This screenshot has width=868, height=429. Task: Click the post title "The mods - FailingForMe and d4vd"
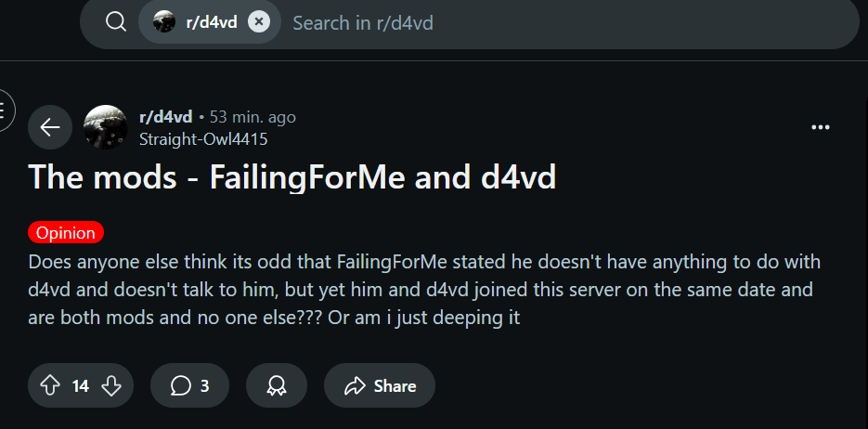tap(292, 176)
